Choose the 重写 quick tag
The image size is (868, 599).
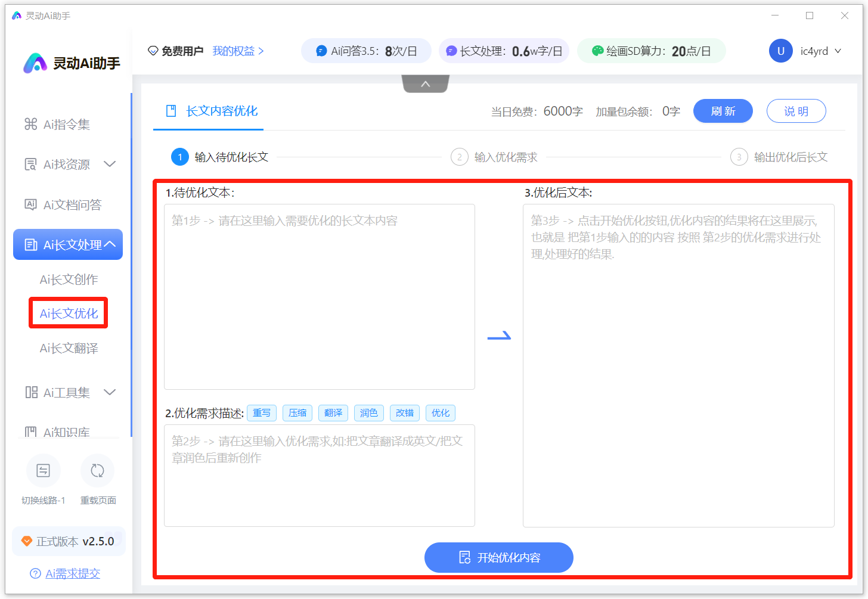pyautogui.click(x=262, y=413)
